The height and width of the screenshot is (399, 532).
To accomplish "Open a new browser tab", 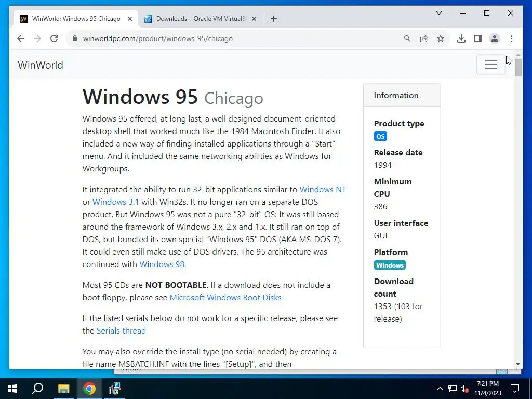I will pos(274,19).
